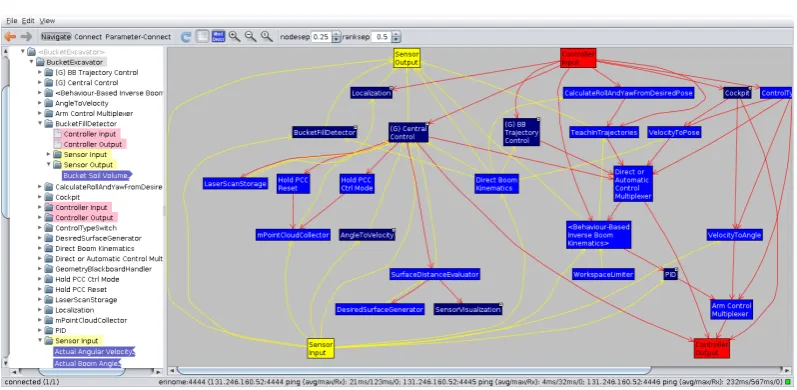
Task: Collapse Sensor Output under BucketFillDetector
Action: pyautogui.click(x=49, y=164)
